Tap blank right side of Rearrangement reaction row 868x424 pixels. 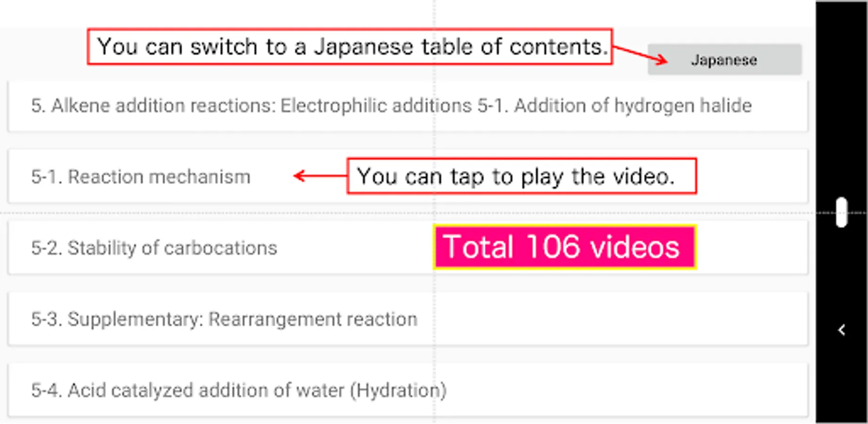coord(612,319)
